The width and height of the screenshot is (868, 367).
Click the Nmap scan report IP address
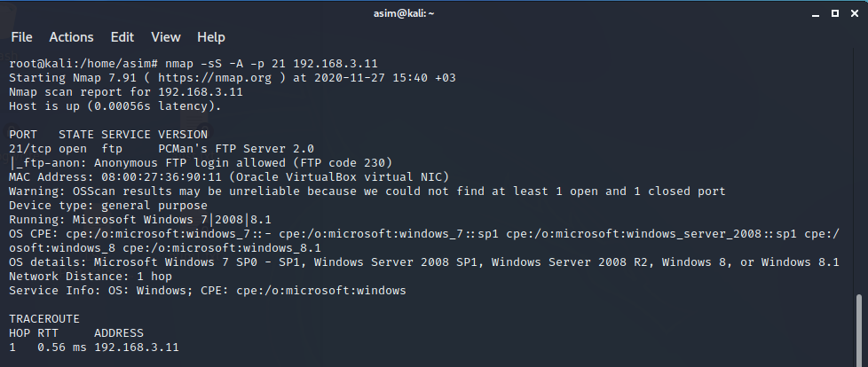click(201, 92)
